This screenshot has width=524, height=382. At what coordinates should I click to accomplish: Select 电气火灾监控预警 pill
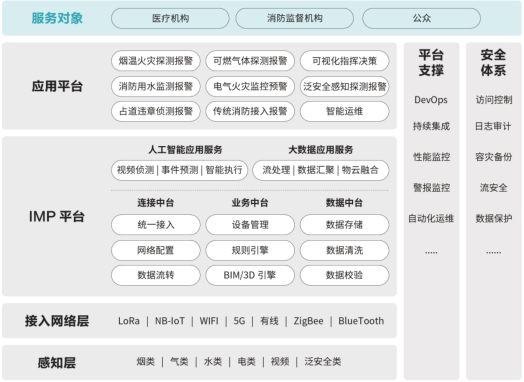pos(250,86)
